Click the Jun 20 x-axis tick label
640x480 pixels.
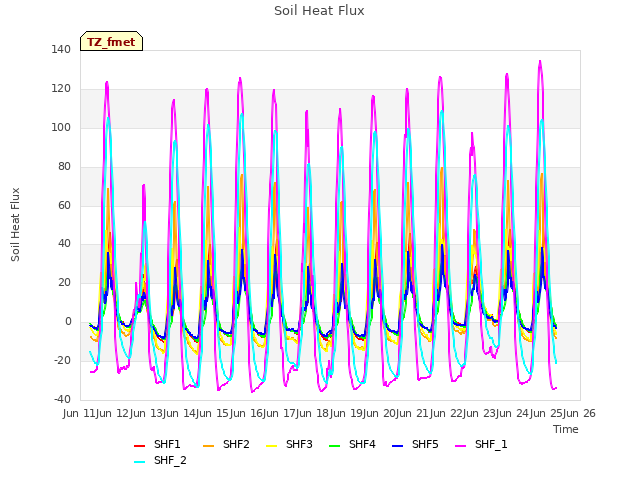pos(380,413)
